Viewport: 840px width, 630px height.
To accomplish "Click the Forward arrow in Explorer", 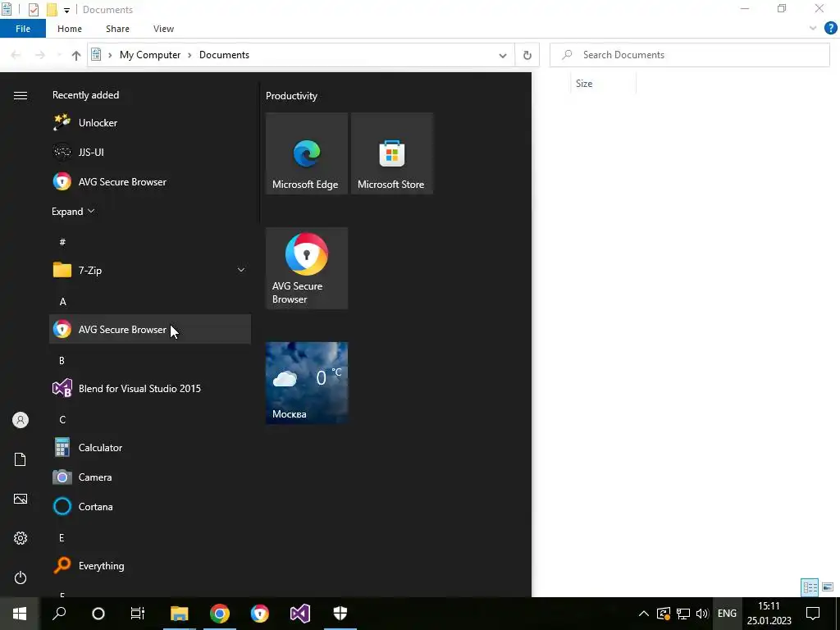I will tap(40, 55).
